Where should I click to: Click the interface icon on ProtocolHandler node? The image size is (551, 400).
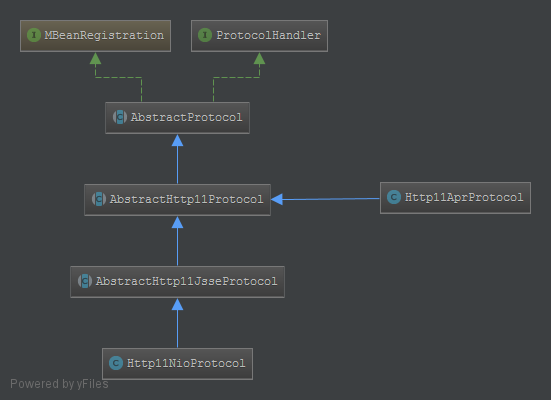click(205, 35)
